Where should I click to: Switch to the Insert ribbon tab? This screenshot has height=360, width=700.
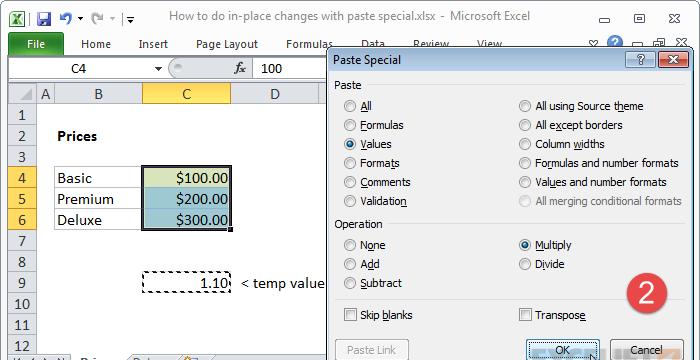153,44
